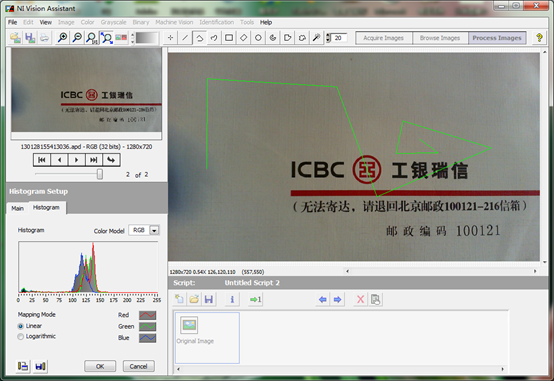Open the File menu
Viewport: 554px width, 381px height.
pyautogui.click(x=12, y=22)
